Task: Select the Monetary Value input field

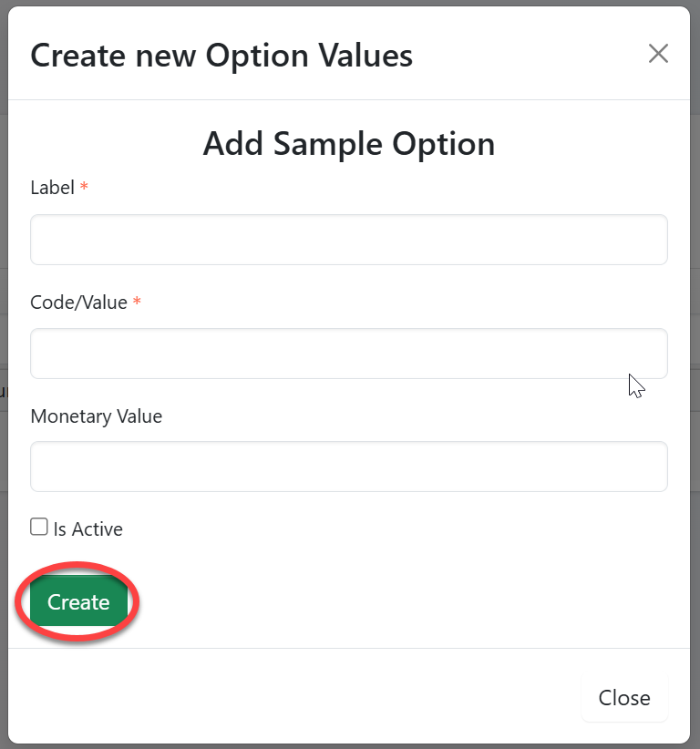Action: click(x=348, y=467)
